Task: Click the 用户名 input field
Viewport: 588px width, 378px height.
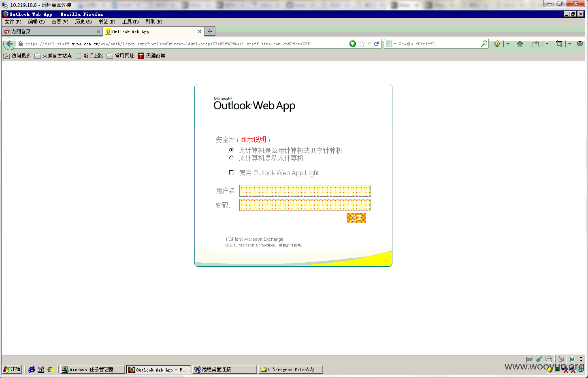Action: pos(305,191)
